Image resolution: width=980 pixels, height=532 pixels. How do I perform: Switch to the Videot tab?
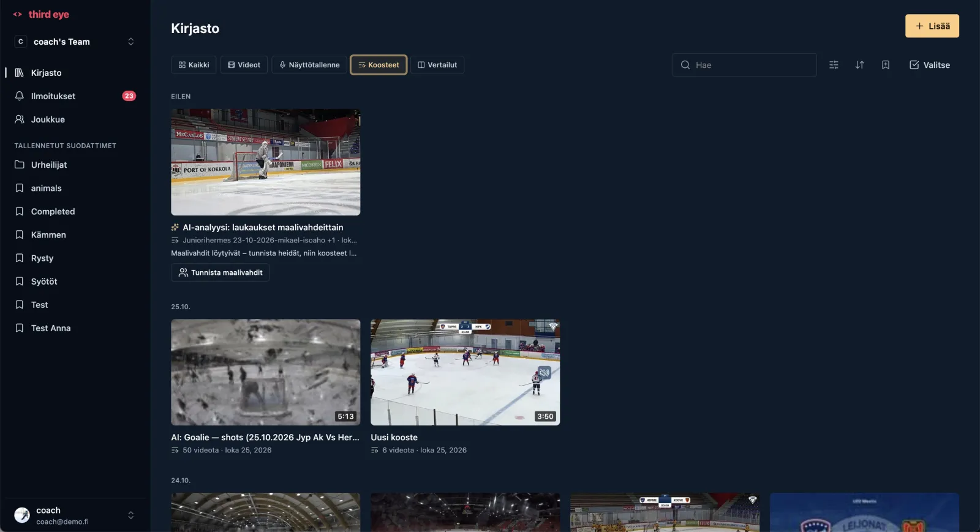pos(244,65)
